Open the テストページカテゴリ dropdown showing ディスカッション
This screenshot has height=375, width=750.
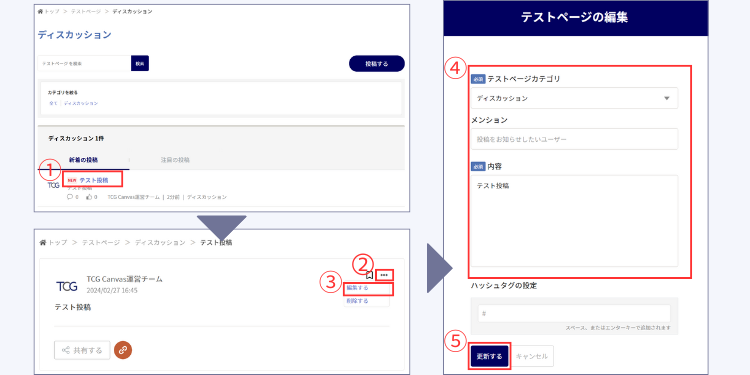tap(574, 98)
